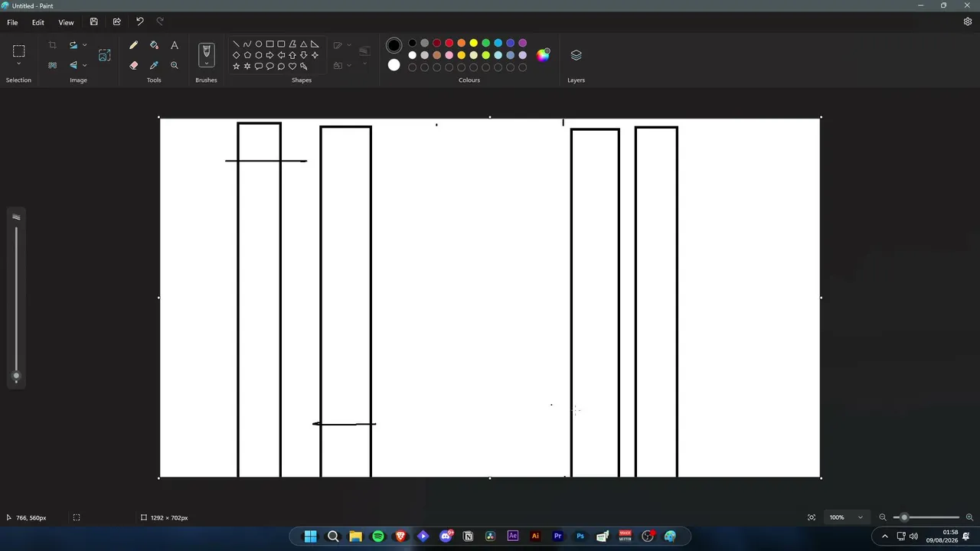Pick the orange colour swatch

click(x=461, y=43)
